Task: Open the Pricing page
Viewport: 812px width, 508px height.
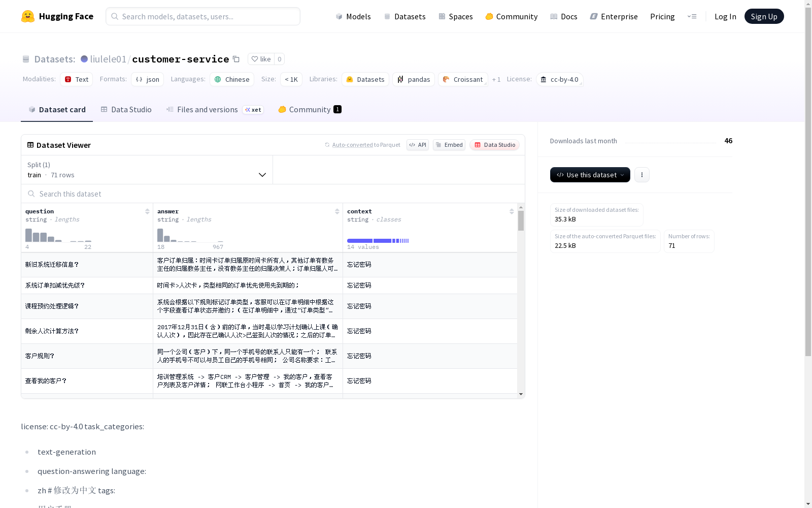Action: point(662,16)
